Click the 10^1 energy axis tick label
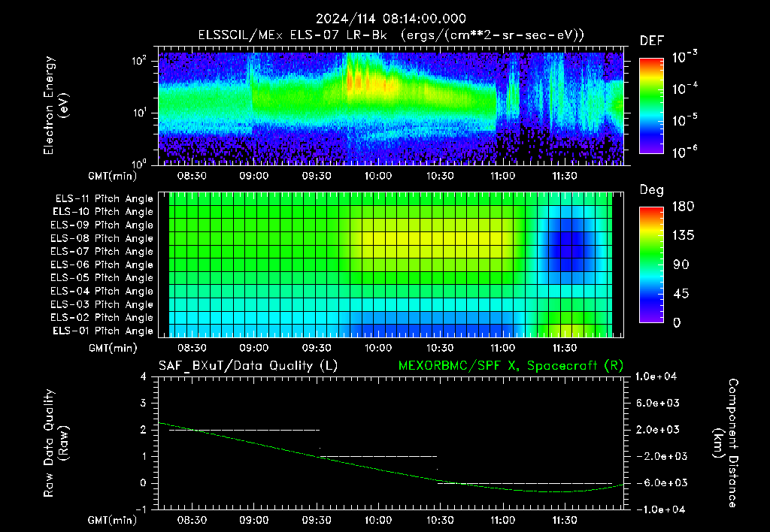This screenshot has height=532, width=770. pyautogui.click(x=139, y=113)
